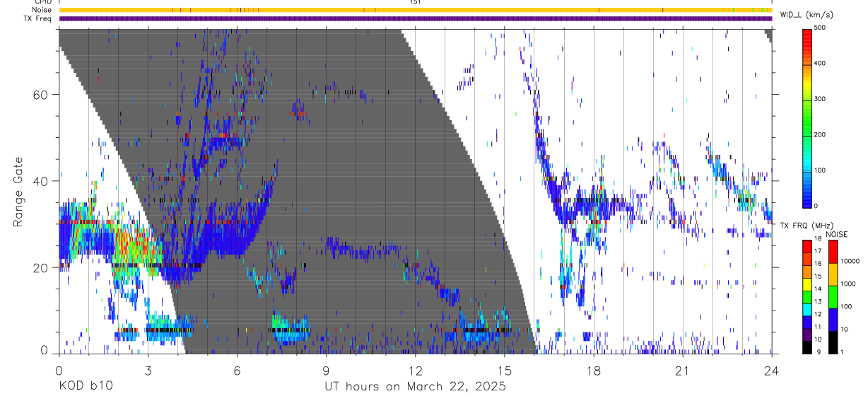Click the '151' CPID value at top

click(x=416, y=2)
